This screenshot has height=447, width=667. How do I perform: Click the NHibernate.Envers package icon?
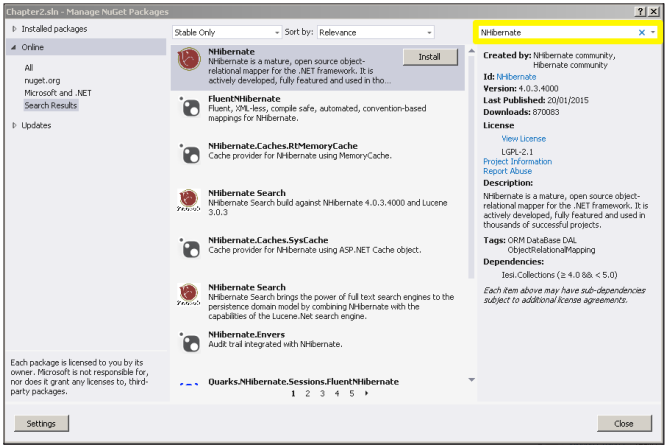pos(190,343)
